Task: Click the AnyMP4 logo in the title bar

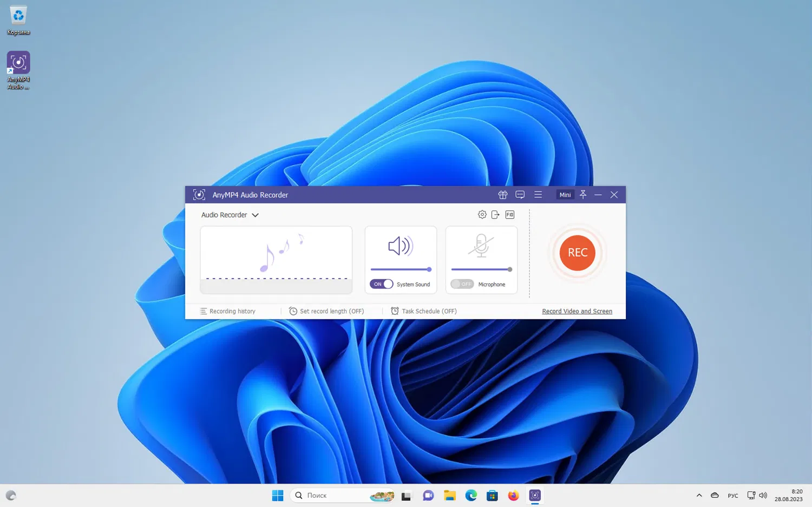Action: [x=199, y=195]
